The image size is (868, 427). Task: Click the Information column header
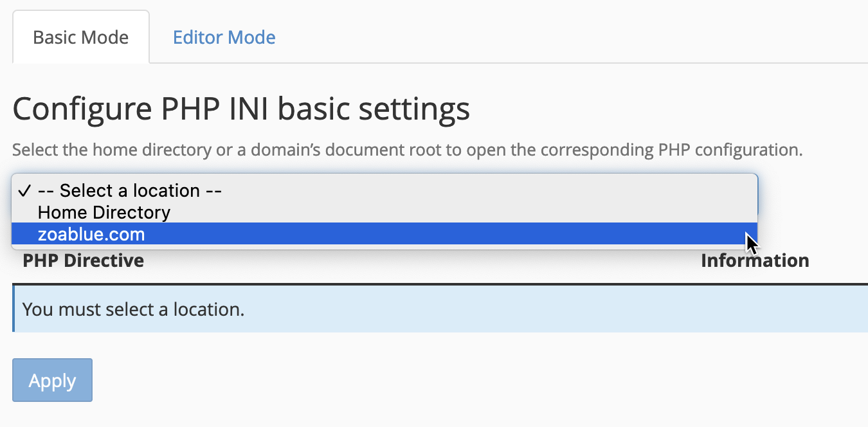tap(754, 260)
